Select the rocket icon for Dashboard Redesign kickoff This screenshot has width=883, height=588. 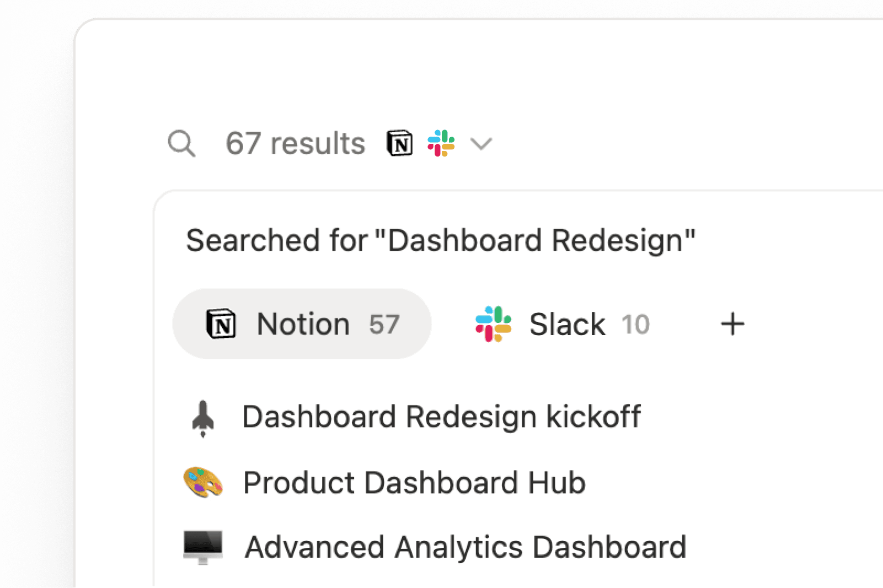click(x=204, y=418)
